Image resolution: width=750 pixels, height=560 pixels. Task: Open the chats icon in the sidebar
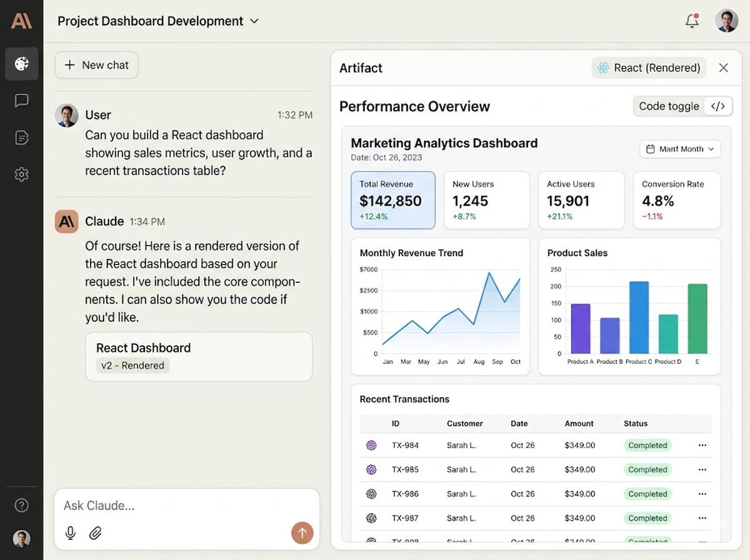[22, 101]
